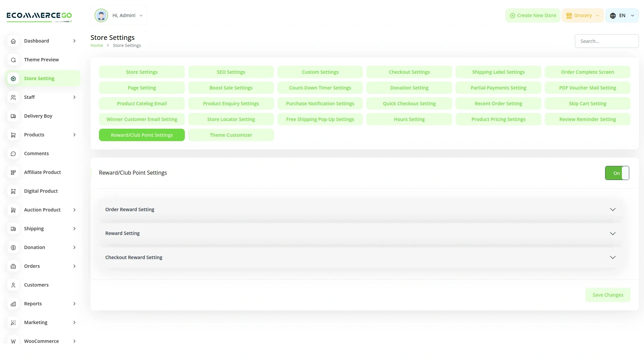Click the Create New Store button
Image resolution: width=644 pixels, height=362 pixels.
(533, 15)
